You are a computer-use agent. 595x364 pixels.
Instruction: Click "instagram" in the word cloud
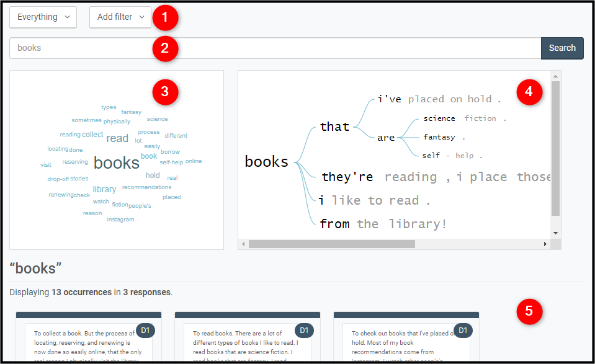(120, 219)
